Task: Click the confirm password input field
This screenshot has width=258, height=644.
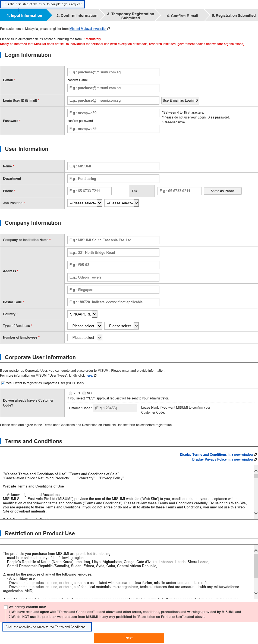Action: pos(113,129)
